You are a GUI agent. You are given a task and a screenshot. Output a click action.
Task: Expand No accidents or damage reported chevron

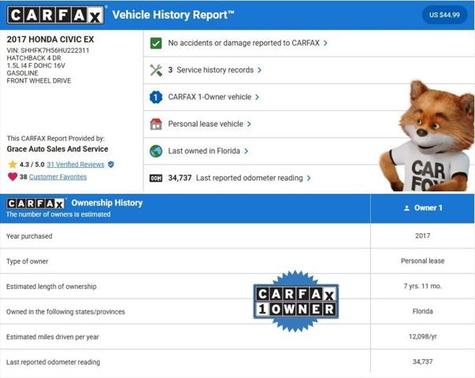[x=325, y=43]
